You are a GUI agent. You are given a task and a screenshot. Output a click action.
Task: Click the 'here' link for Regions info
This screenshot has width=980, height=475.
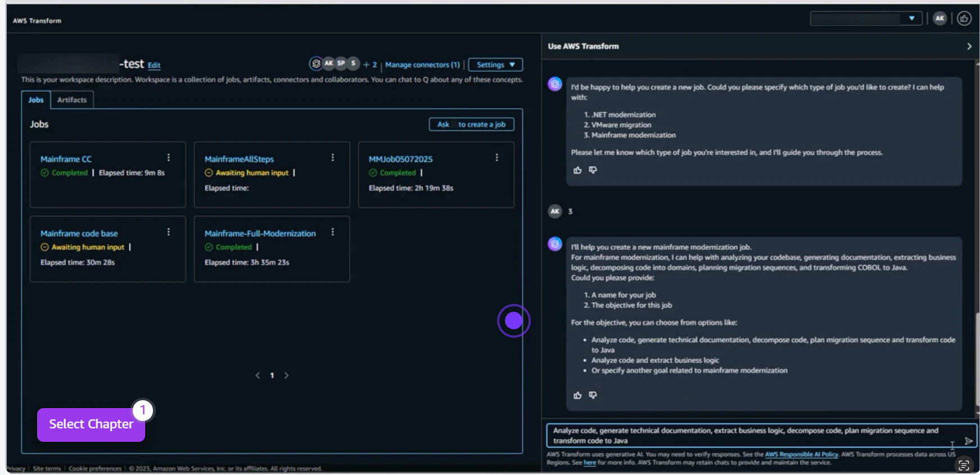point(589,463)
